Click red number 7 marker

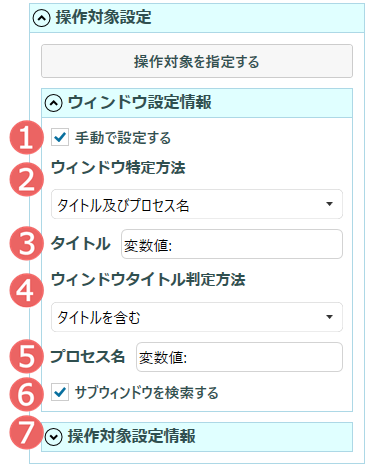[x=25, y=433]
